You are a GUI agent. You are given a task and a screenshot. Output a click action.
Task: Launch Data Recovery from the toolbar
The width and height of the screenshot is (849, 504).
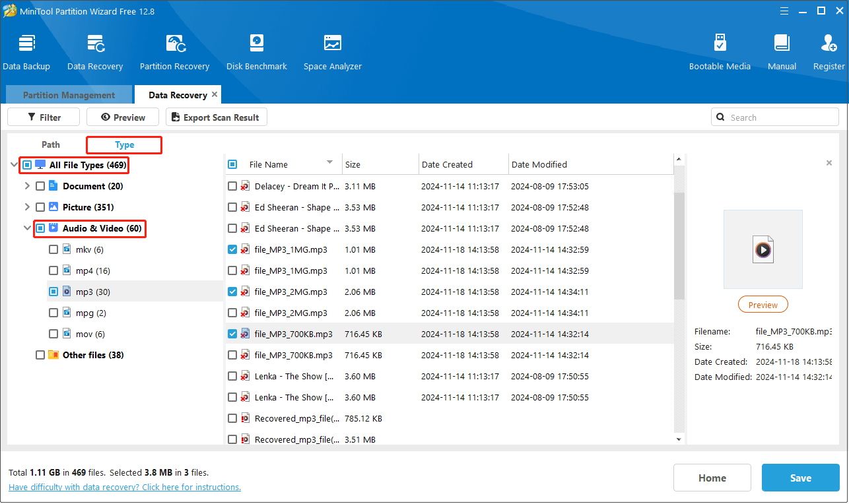[95, 51]
